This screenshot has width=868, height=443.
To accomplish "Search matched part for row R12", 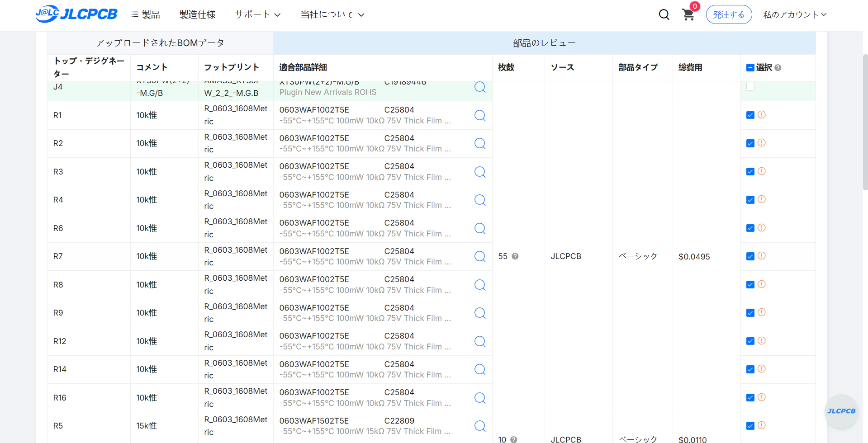I will pyautogui.click(x=480, y=341).
